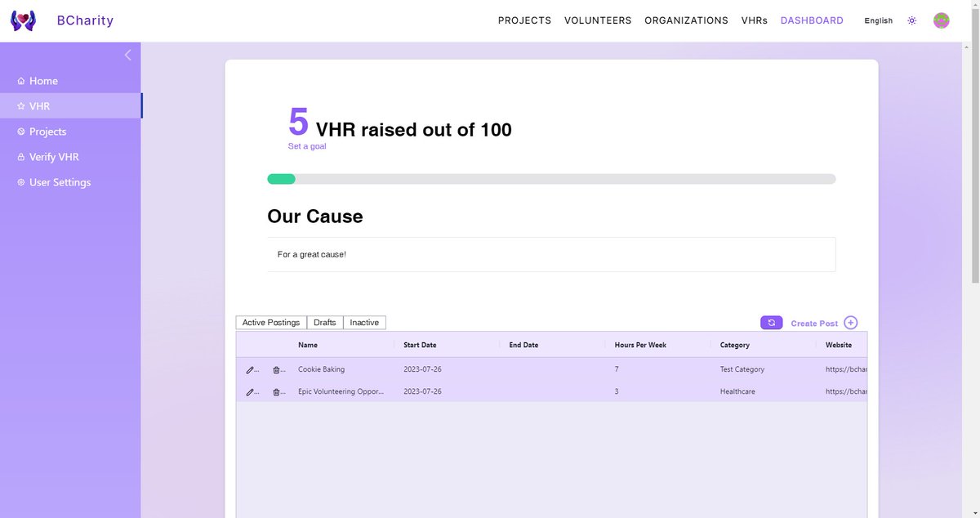This screenshot has height=518, width=980.
Task: Click the lock icon beside Verify VHR
Action: coord(21,157)
